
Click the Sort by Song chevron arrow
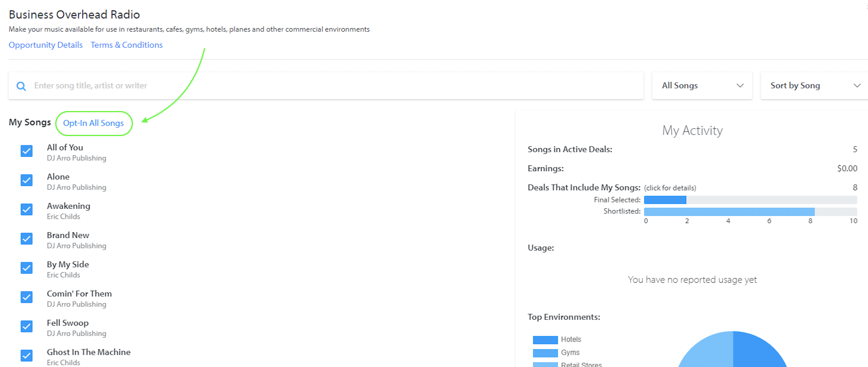pos(857,86)
